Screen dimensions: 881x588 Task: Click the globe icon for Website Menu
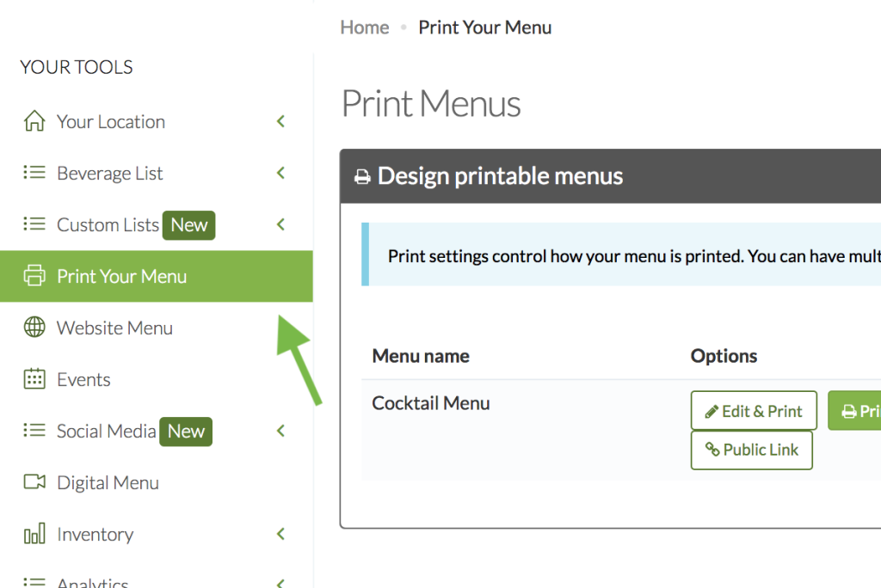pos(34,328)
